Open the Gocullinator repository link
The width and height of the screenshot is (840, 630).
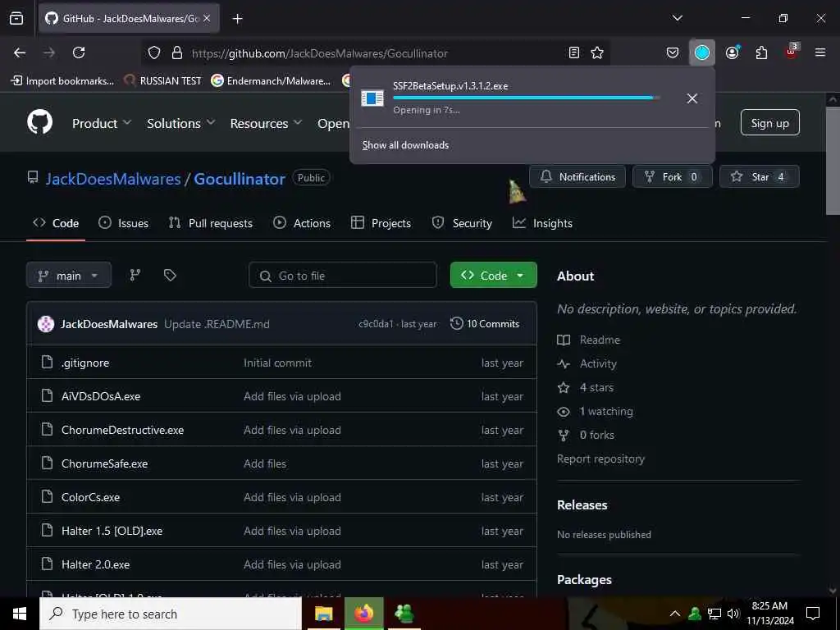coord(240,179)
